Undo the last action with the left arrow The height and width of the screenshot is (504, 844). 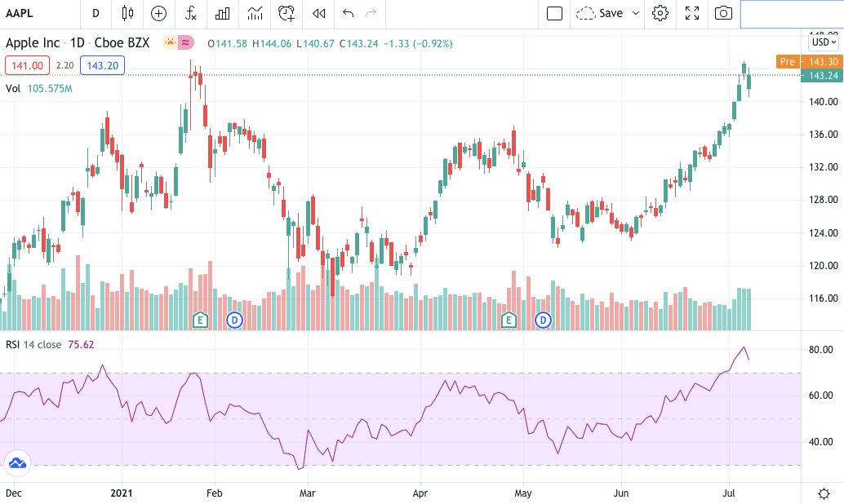click(348, 13)
